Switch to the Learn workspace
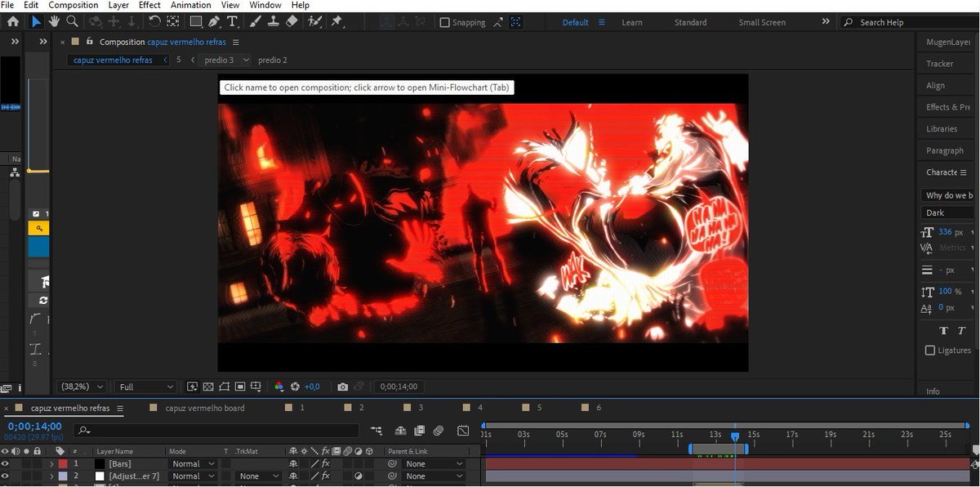Image resolution: width=980 pixels, height=487 pixels. [632, 22]
